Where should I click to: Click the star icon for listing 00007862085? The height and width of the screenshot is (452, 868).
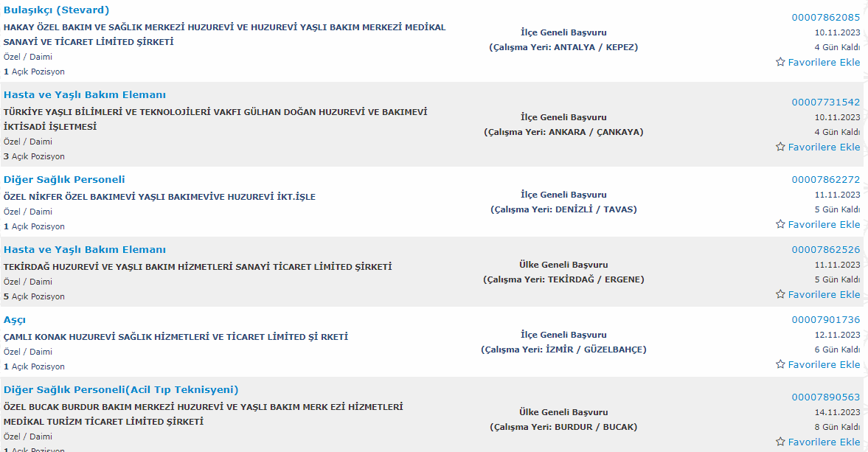click(x=780, y=62)
